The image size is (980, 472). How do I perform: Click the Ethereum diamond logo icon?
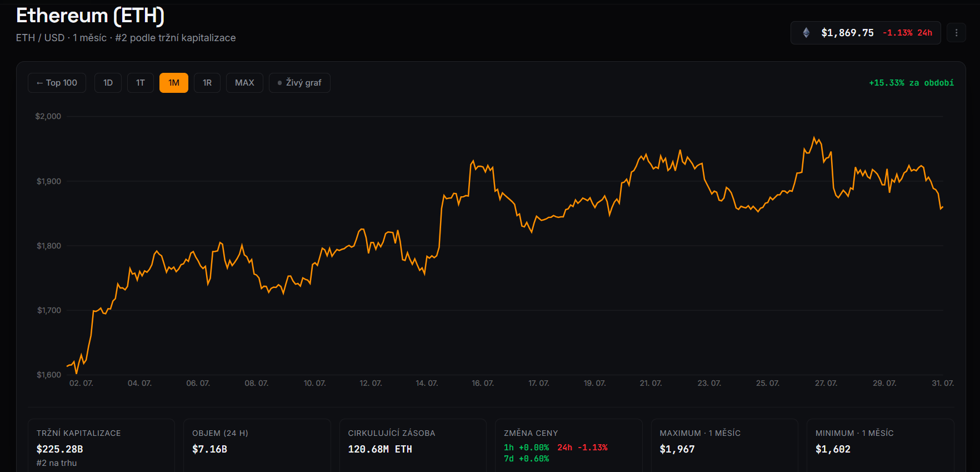tap(806, 33)
